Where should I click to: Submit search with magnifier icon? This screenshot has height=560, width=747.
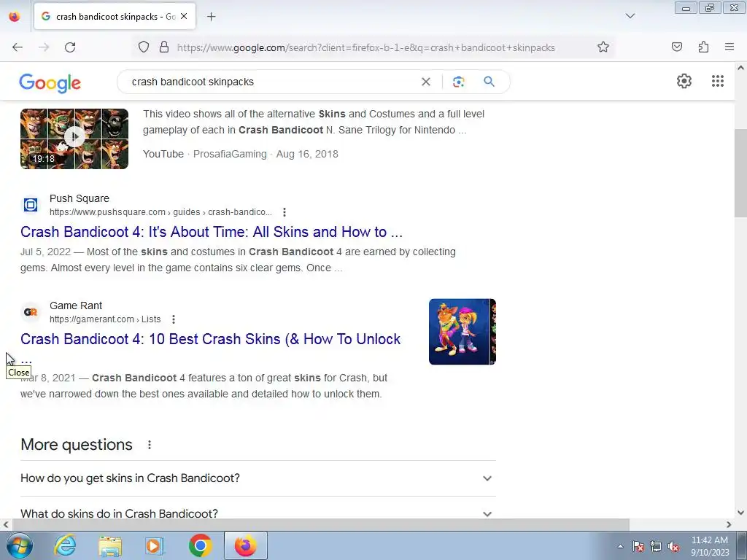tap(489, 82)
